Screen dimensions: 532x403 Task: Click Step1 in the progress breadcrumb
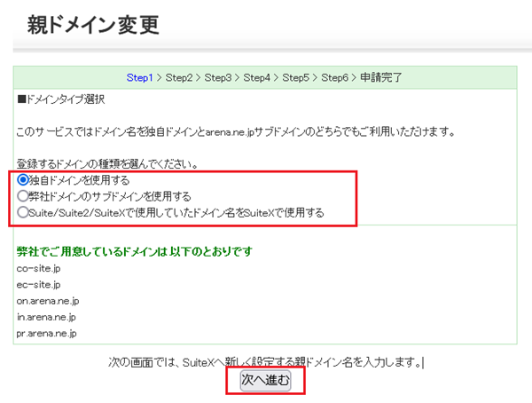(x=140, y=78)
